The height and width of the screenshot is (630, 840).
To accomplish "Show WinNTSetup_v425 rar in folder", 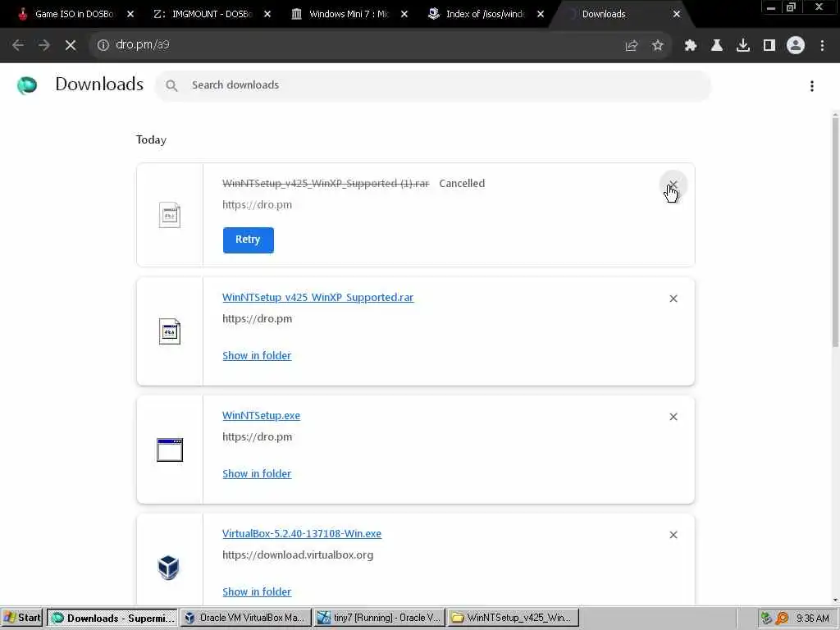I will pos(257,356).
